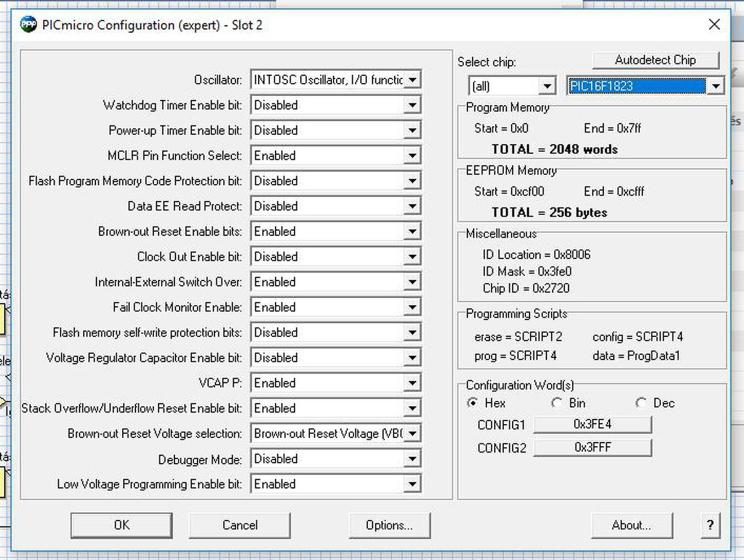Viewport: 744px width, 560px height.
Task: Click the 'Chip ID = 0x2720' text
Action: [x=526, y=288]
